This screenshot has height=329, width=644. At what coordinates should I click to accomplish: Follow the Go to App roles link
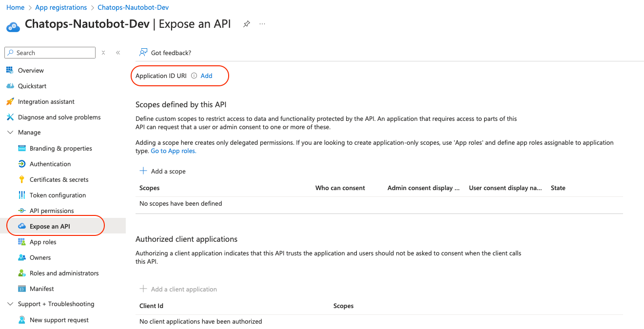[x=174, y=151]
